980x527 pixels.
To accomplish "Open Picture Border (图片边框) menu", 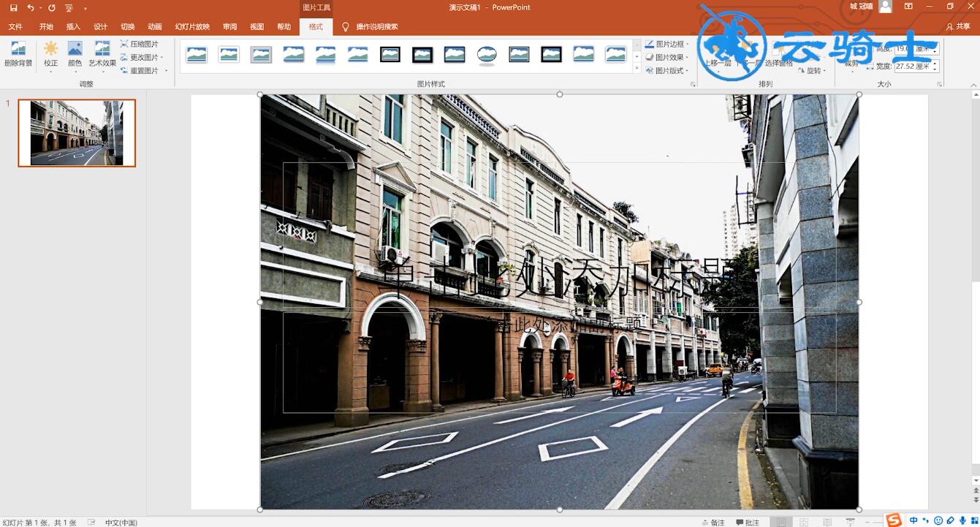I will (666, 44).
